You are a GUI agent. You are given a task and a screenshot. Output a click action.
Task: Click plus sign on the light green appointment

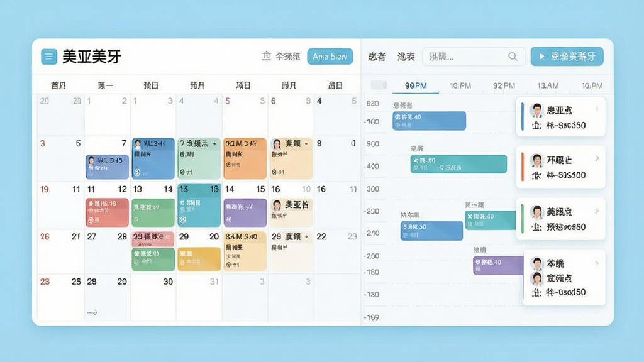[x=214, y=143]
